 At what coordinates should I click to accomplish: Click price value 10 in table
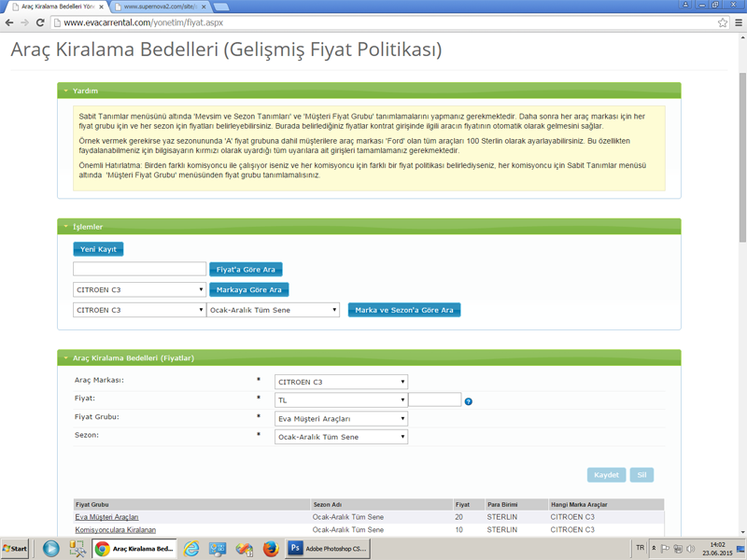point(458,530)
